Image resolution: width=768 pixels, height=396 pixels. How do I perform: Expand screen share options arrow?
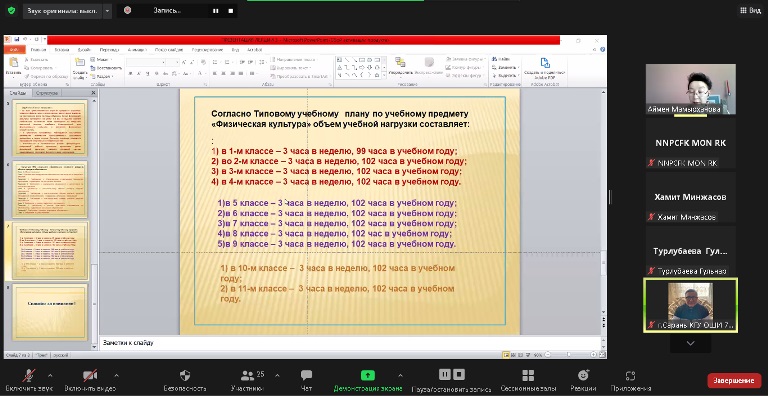(x=400, y=375)
